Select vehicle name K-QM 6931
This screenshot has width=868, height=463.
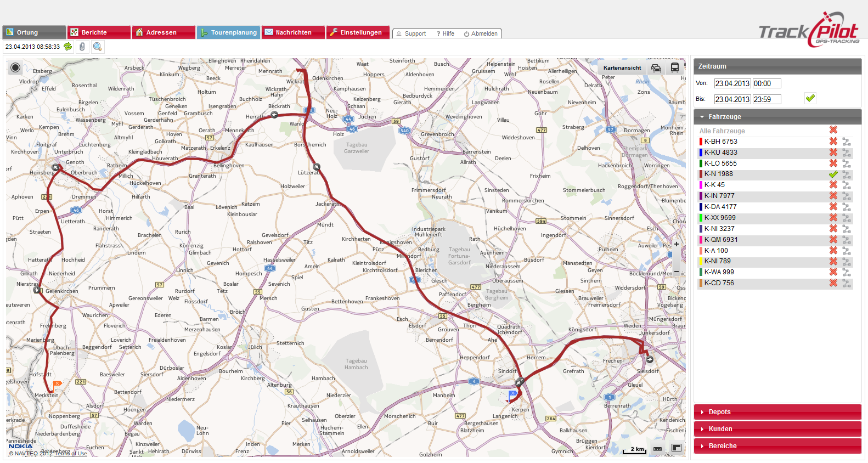pyautogui.click(x=721, y=240)
